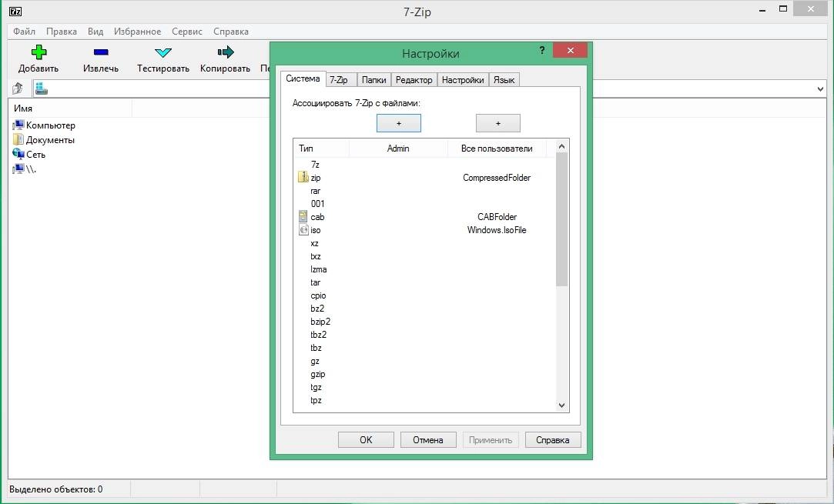The height and width of the screenshot is (504, 834).
Task: Click the cab file type icon
Action: 303,216
